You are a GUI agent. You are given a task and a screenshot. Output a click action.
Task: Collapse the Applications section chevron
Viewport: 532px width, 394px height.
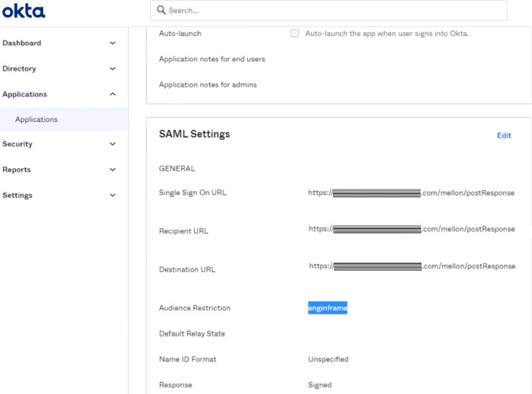113,94
